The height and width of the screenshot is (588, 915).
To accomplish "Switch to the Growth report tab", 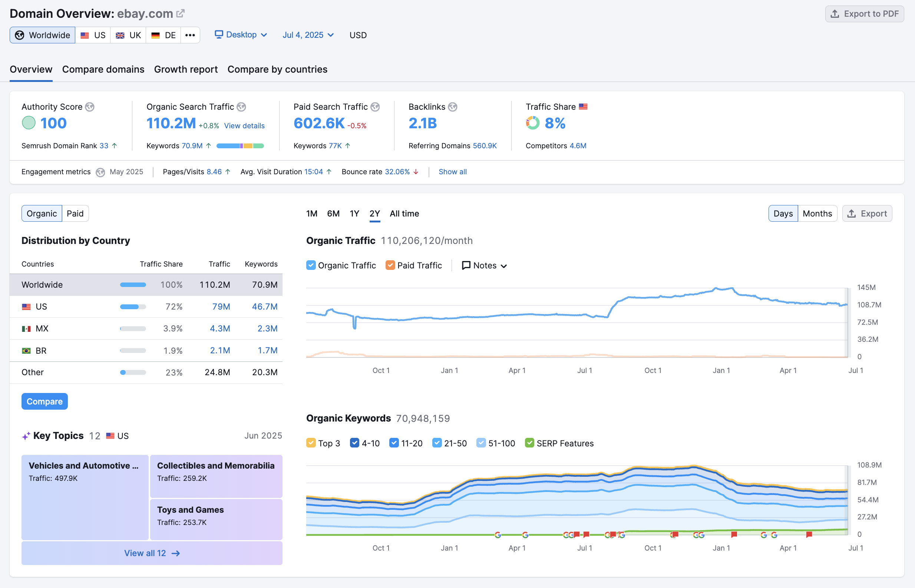I will point(186,69).
